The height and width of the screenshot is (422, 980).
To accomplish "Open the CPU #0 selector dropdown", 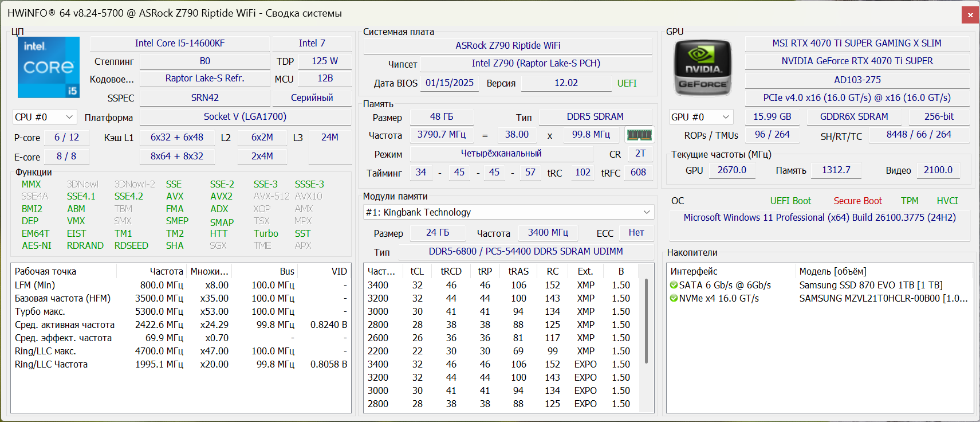I will click(x=45, y=117).
